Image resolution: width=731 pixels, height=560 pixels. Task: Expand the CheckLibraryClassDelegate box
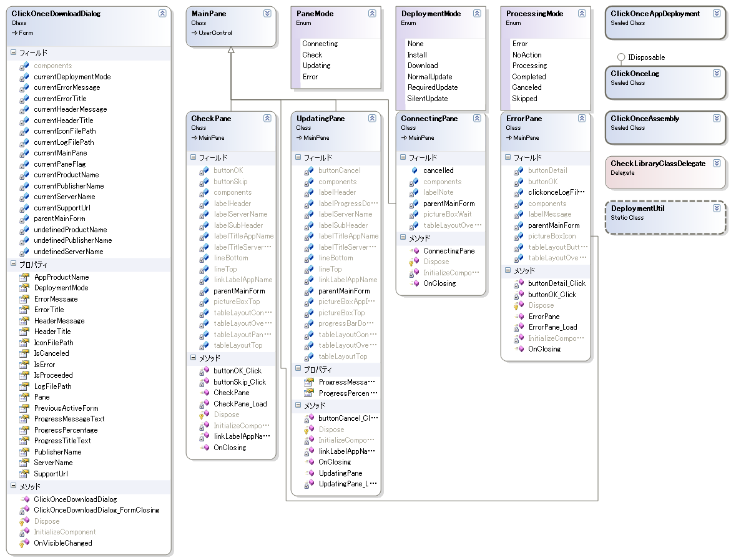(x=717, y=163)
